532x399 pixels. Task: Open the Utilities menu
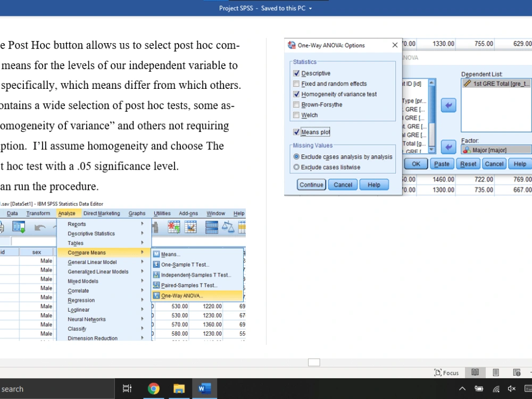(162, 213)
